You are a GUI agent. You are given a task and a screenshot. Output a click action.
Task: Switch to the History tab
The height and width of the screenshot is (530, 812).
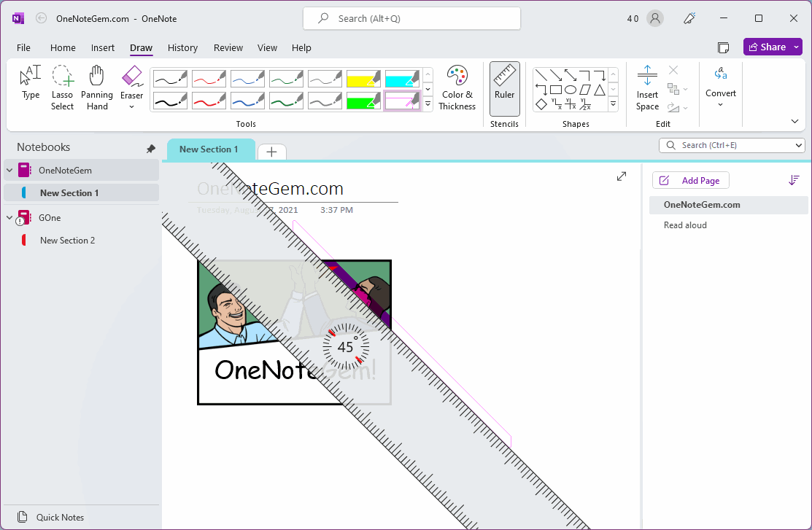click(x=182, y=47)
